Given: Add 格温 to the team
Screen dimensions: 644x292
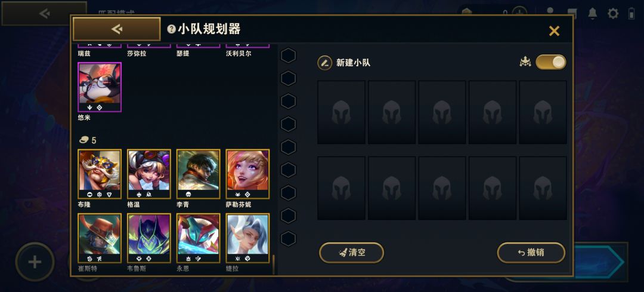Looking at the screenshot, I should [x=148, y=174].
